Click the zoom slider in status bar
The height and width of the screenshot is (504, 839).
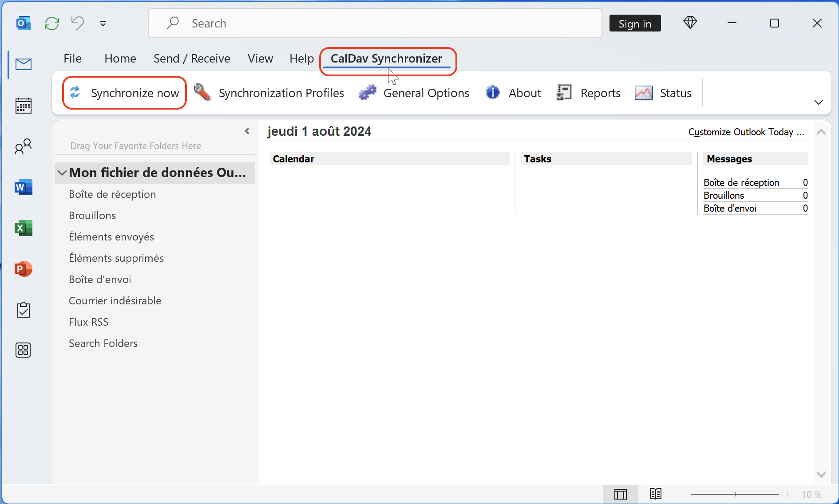pyautogui.click(x=735, y=494)
